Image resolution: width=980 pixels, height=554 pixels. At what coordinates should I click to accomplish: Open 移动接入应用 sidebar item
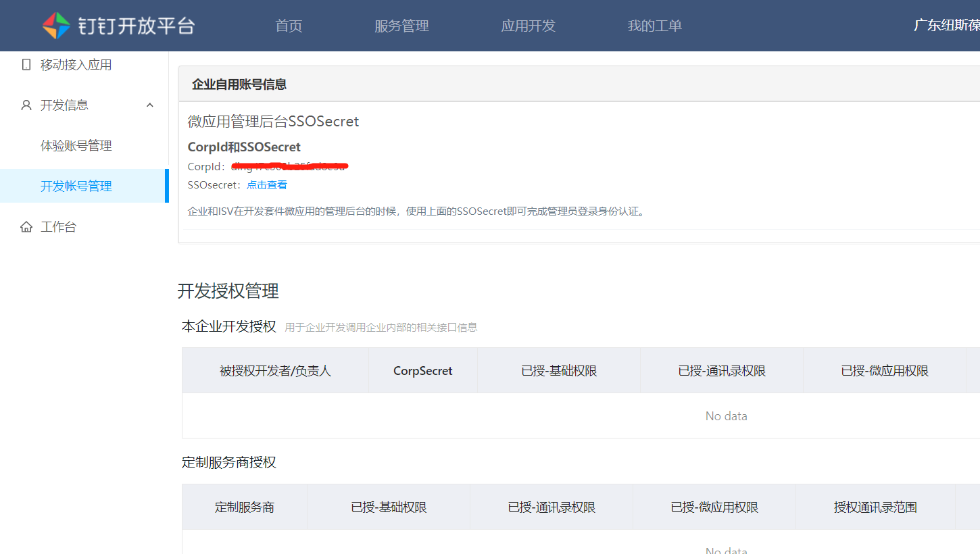tap(76, 65)
